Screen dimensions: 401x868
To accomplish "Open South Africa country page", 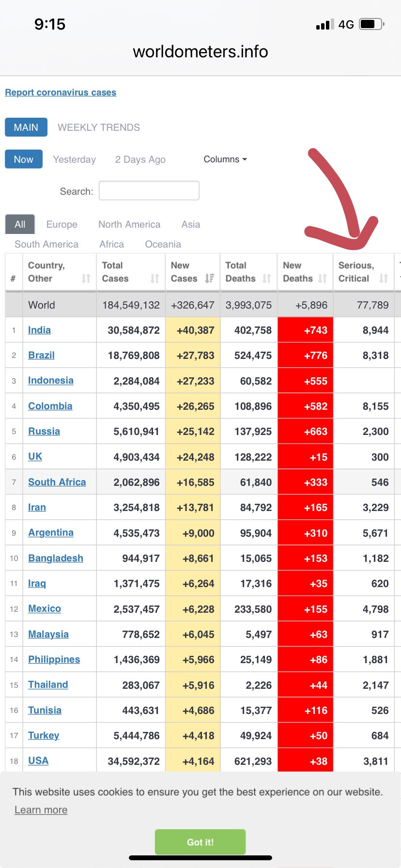I will 57,482.
